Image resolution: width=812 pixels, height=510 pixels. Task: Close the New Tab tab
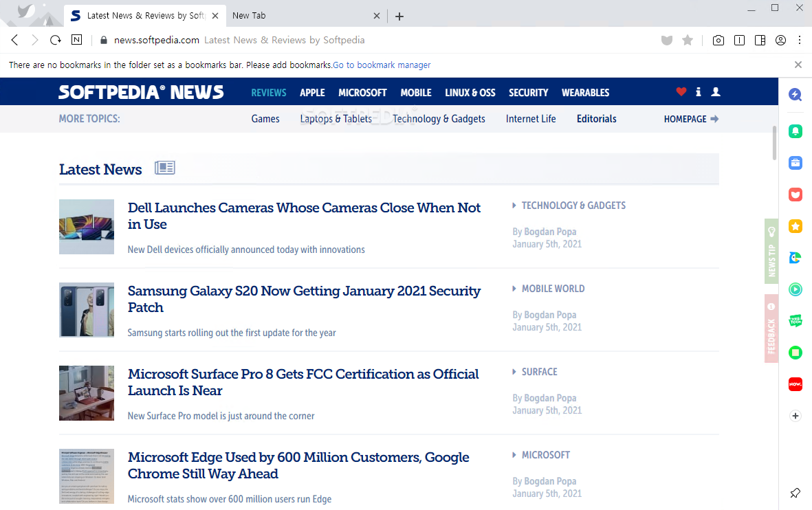(377, 16)
